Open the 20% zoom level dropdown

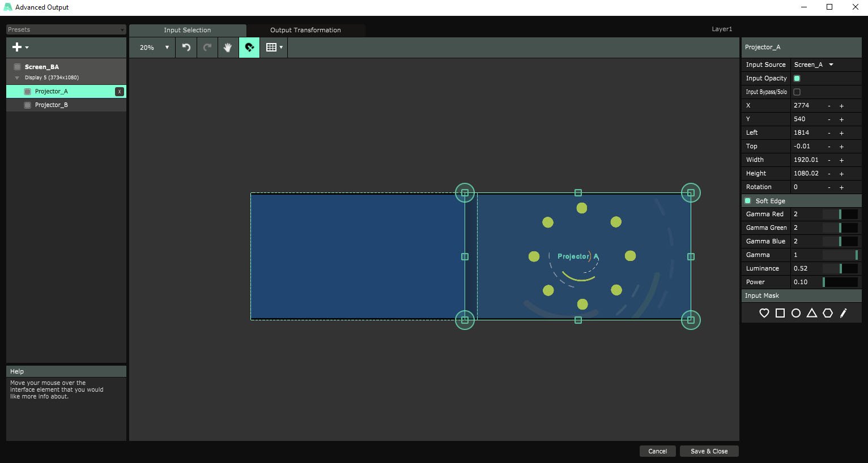click(x=154, y=48)
